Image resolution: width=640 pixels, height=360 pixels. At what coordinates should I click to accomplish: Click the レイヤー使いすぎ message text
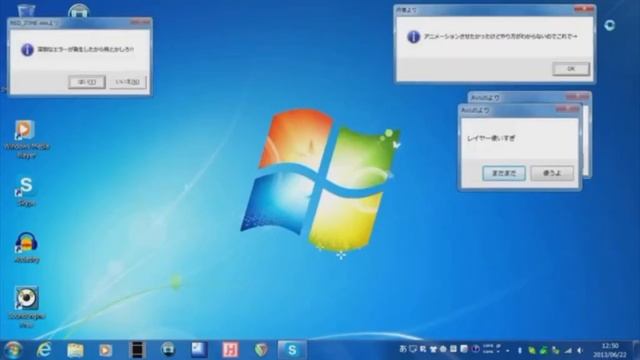pyautogui.click(x=491, y=138)
